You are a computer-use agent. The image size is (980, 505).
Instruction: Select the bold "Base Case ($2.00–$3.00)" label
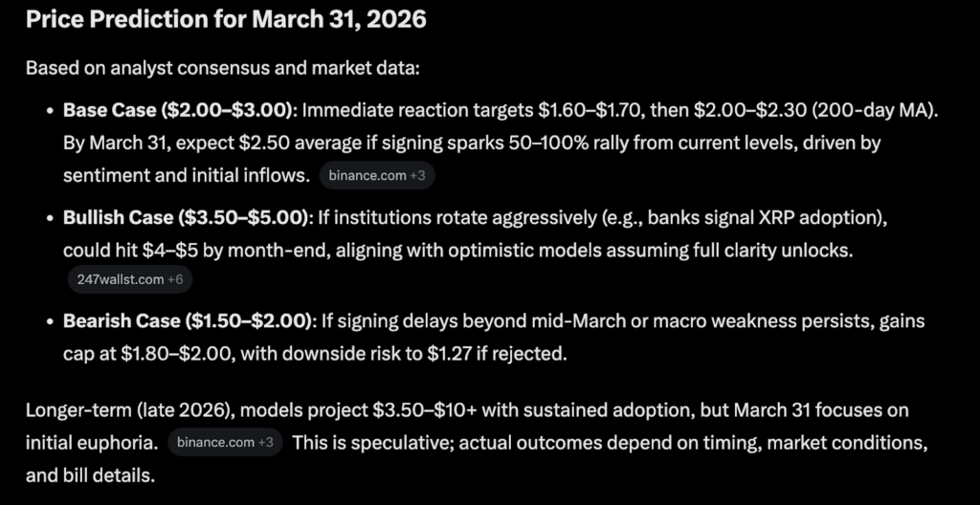coord(182,110)
